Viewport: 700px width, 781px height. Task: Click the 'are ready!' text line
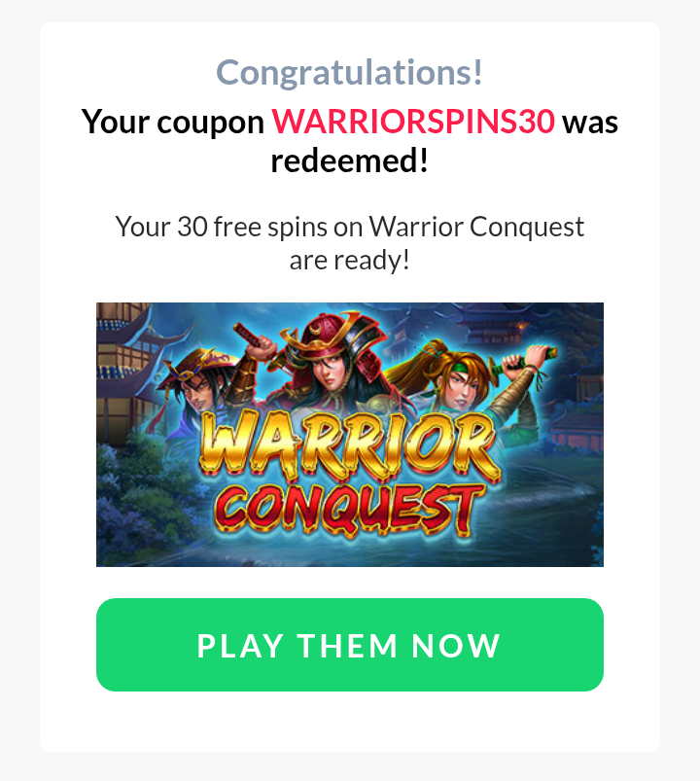[x=349, y=260]
